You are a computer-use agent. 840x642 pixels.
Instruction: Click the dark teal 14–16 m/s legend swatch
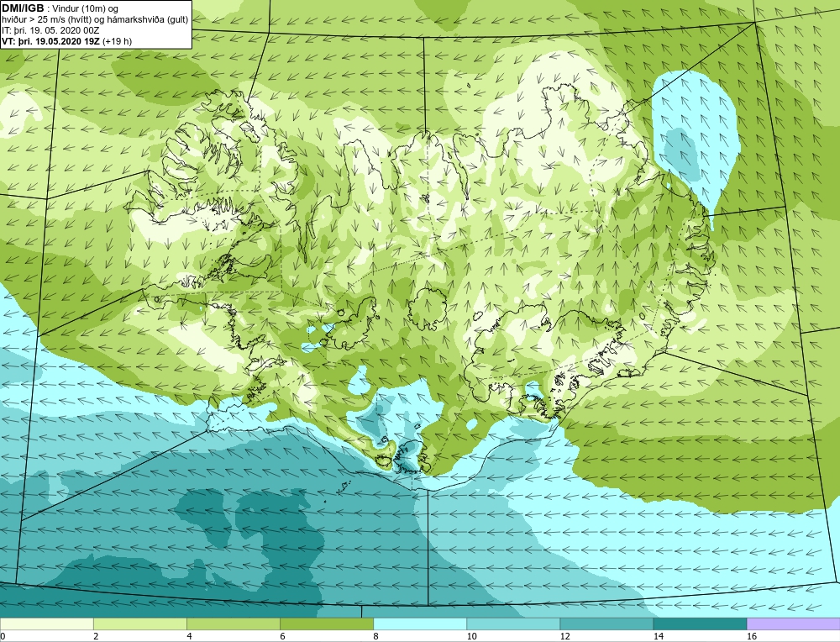click(699, 624)
